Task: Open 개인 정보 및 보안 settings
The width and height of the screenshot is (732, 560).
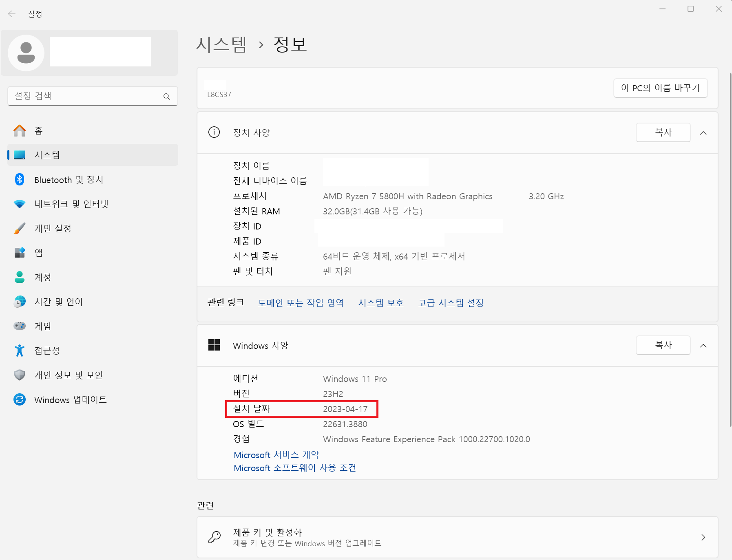Action: (93, 375)
